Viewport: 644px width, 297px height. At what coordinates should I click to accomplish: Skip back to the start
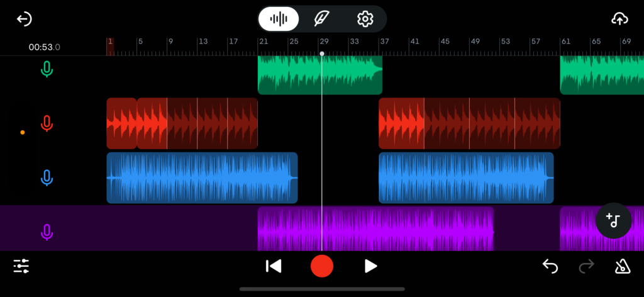point(274,266)
